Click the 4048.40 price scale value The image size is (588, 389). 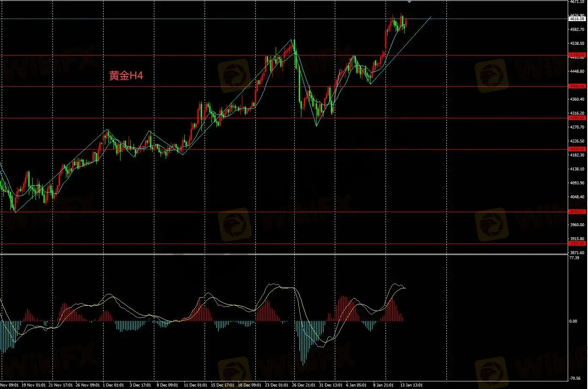point(577,197)
